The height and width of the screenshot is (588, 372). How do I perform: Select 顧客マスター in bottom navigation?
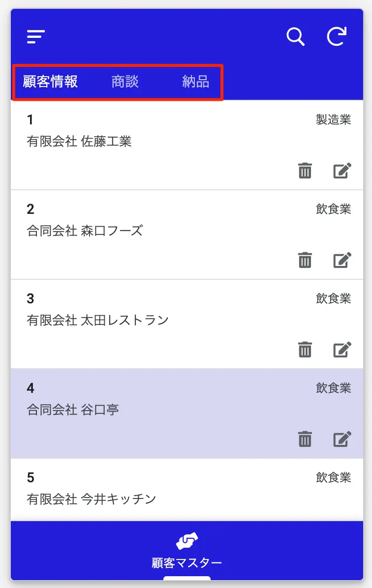(186, 562)
